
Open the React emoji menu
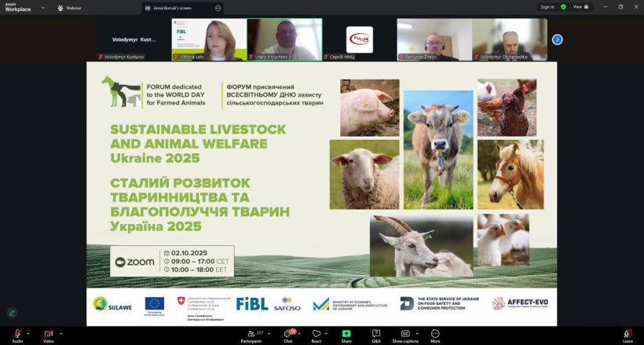coord(317,335)
